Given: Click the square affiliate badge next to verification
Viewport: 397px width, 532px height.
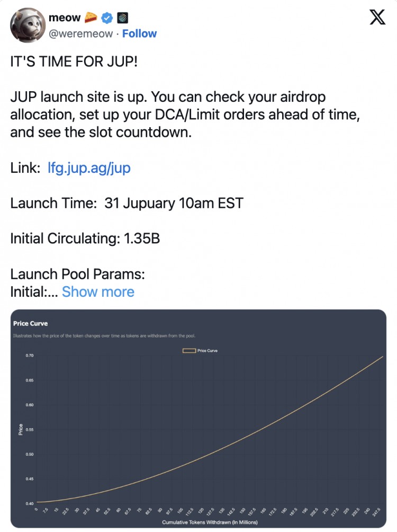Looking at the screenshot, I should click(122, 17).
